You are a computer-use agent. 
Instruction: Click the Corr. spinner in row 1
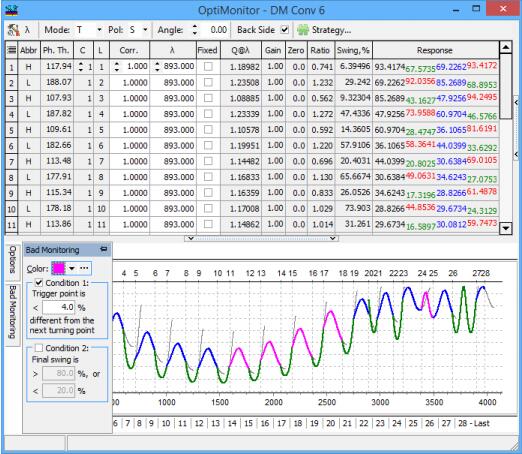[116, 67]
